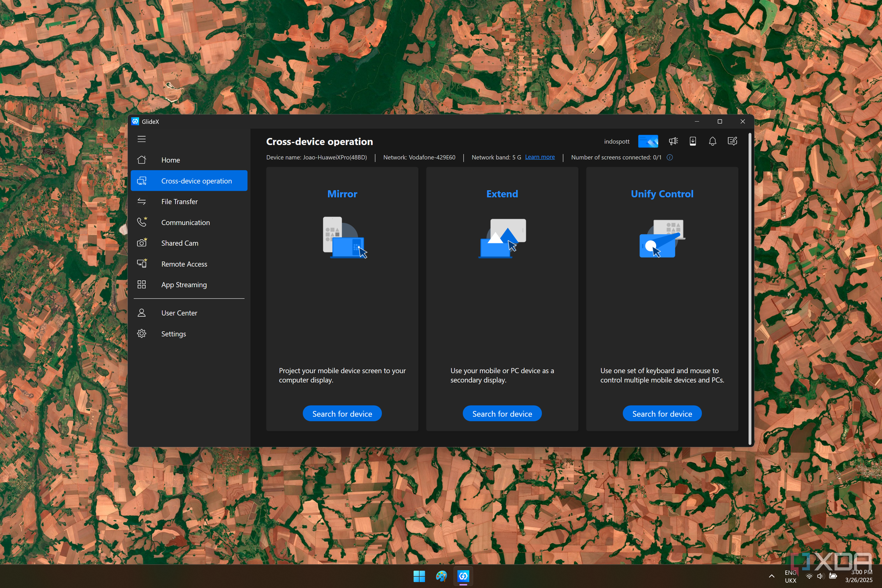
Task: Click the Mirror heading
Action: 342,194
